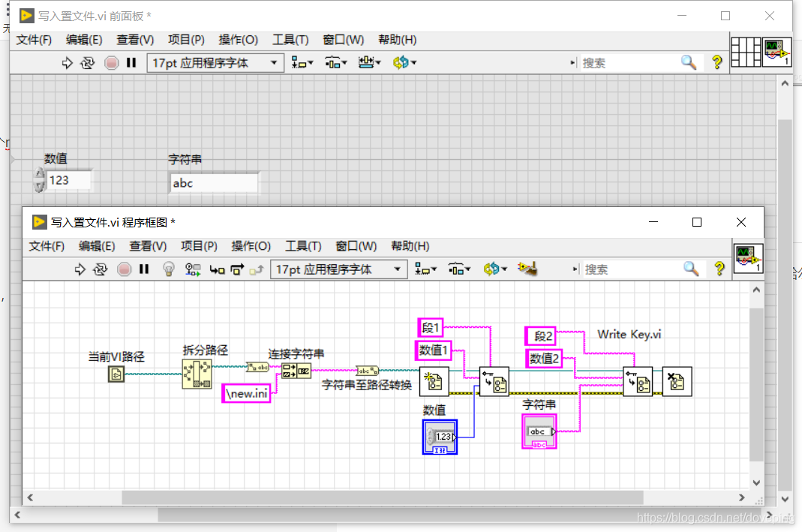Click the 数值 field showing 123
The height and width of the screenshot is (532, 802).
click(x=69, y=180)
